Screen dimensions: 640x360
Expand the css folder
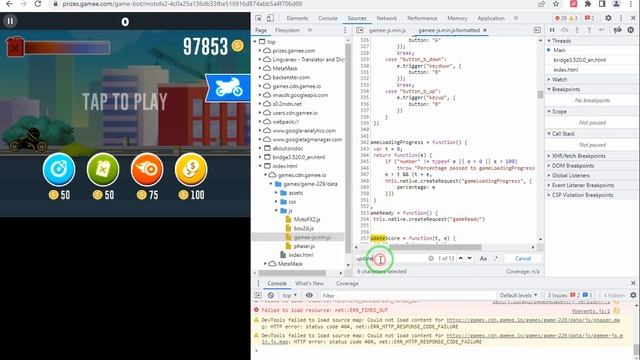(x=276, y=202)
